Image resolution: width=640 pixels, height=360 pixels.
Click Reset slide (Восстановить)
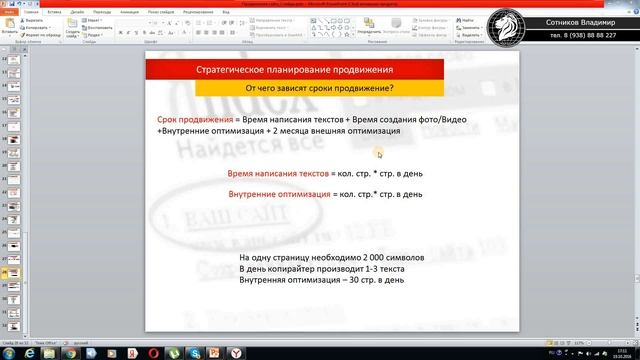pos(97,28)
